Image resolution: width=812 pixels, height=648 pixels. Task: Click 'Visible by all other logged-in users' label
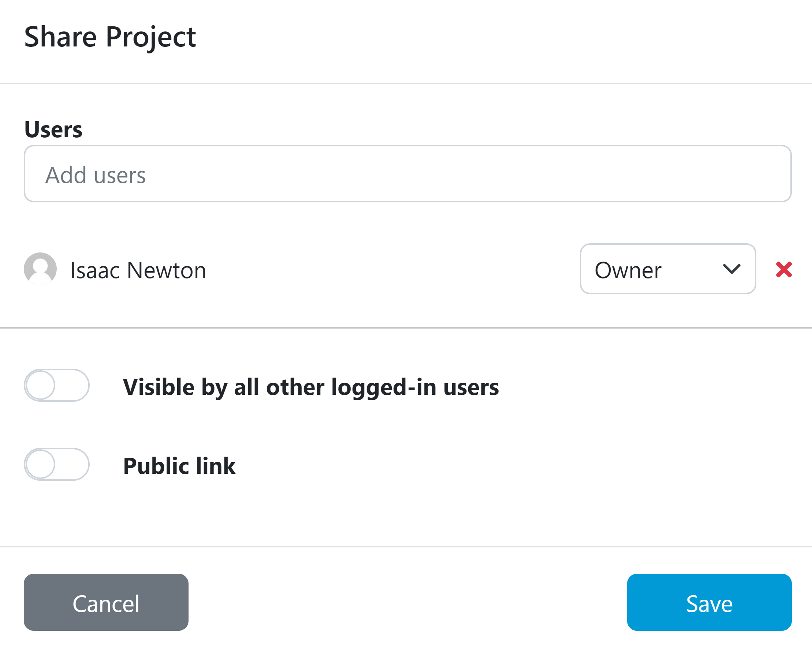[x=311, y=387]
